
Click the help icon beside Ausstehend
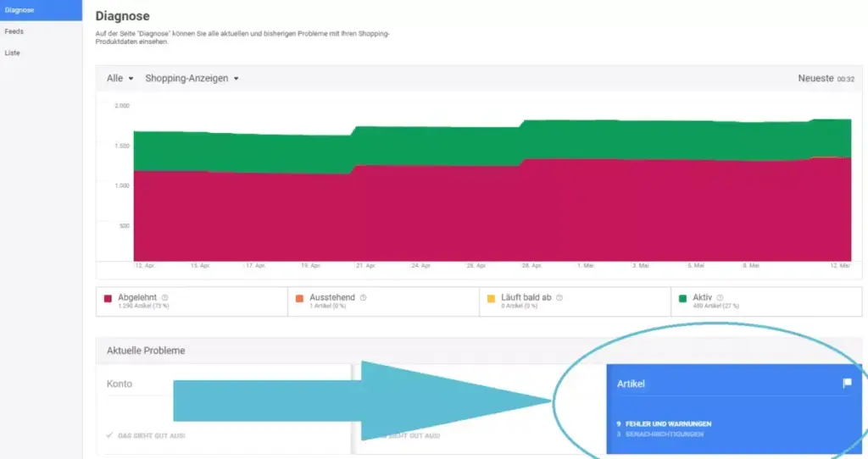363,297
